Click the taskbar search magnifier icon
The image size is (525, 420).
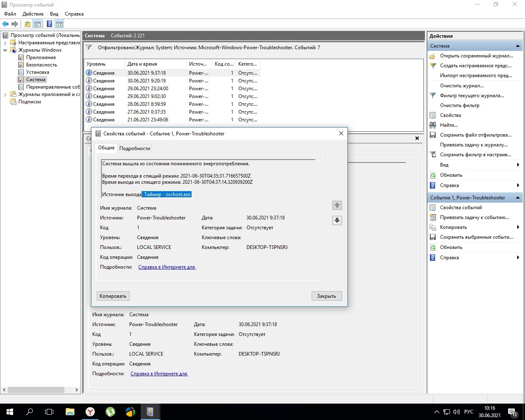30,412
